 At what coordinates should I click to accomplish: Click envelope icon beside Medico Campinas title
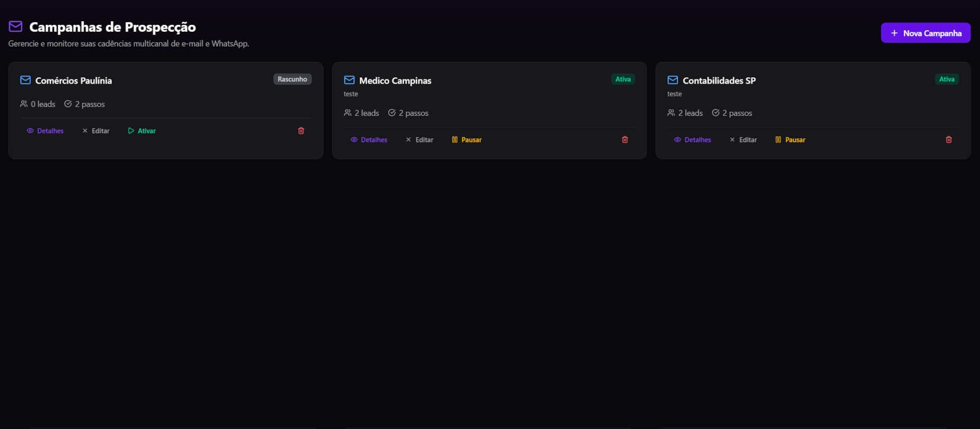click(x=349, y=81)
